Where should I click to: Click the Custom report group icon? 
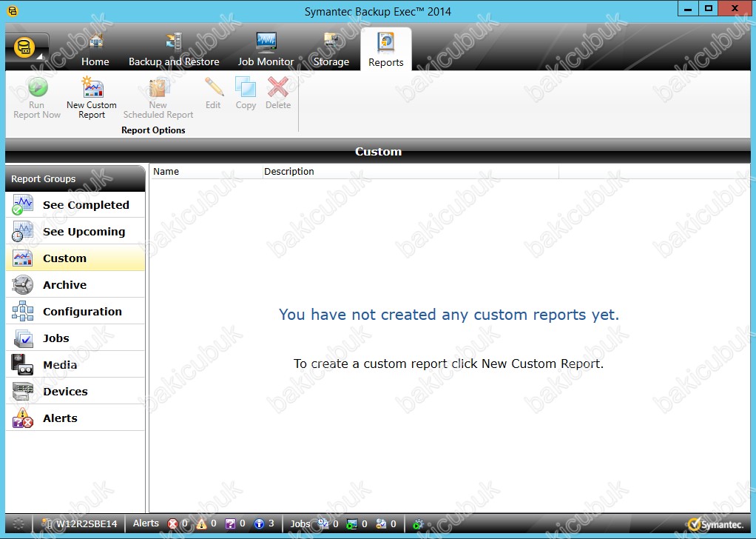pyautogui.click(x=22, y=258)
